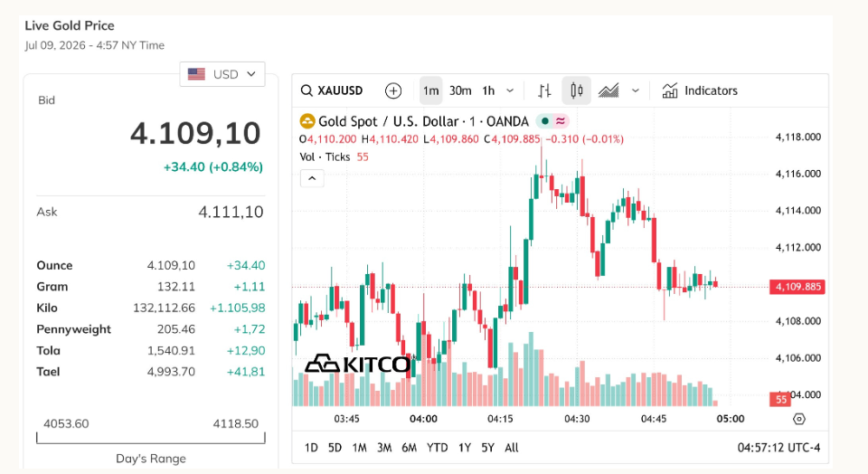The image size is (868, 474).
Task: Select the 1D range
Action: [311, 448]
